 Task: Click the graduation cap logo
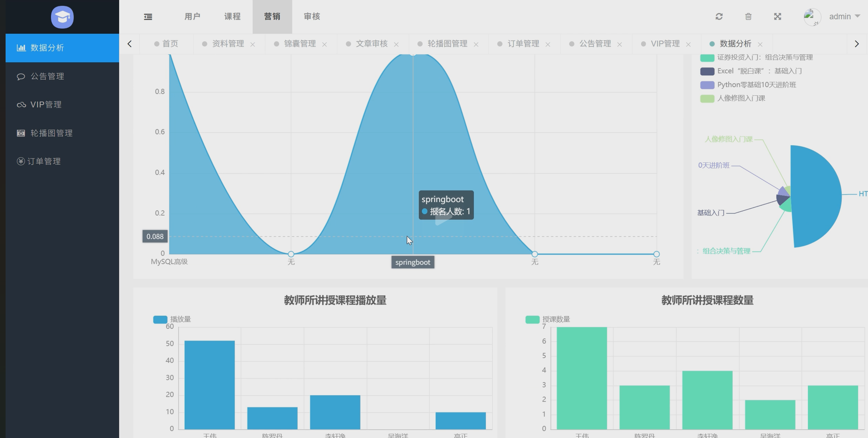(62, 17)
